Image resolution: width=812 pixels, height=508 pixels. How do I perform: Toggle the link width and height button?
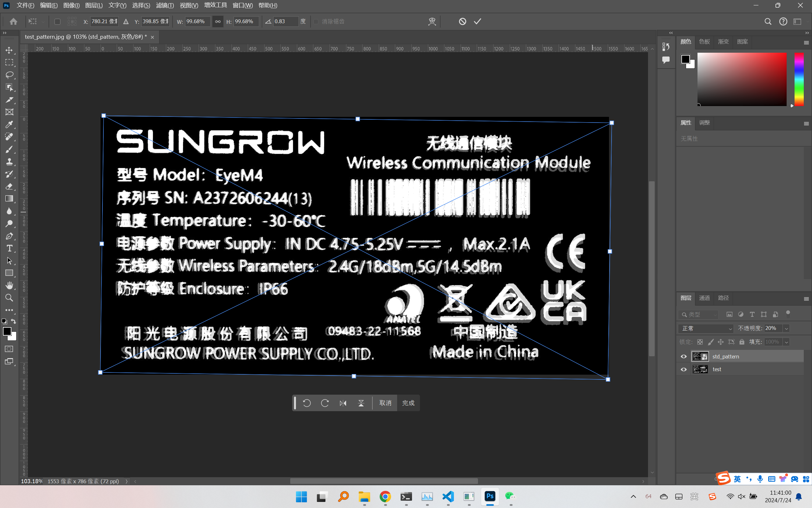tap(218, 22)
